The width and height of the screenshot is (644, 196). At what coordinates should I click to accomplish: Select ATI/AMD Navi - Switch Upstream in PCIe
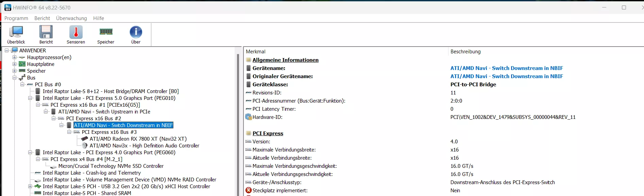[104, 111]
